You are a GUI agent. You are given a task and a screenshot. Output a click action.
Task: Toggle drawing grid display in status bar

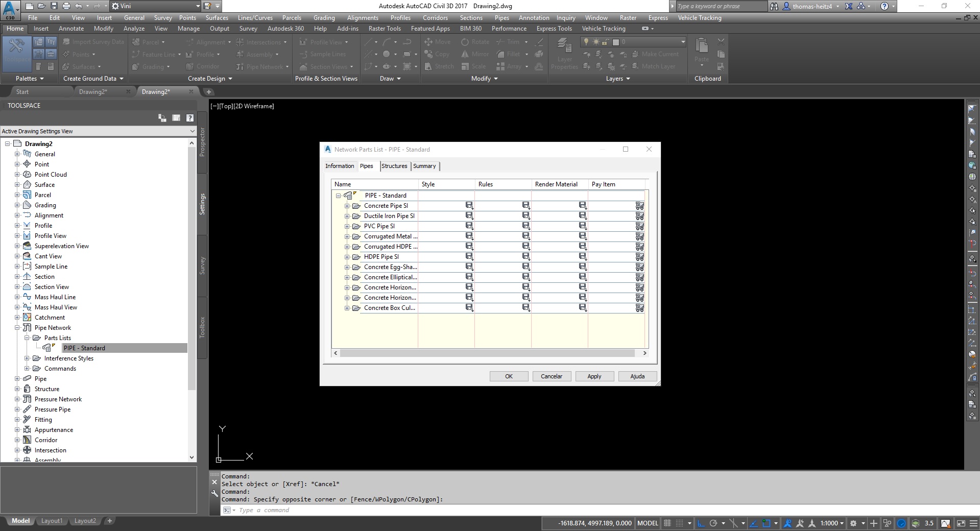pyautogui.click(x=667, y=523)
